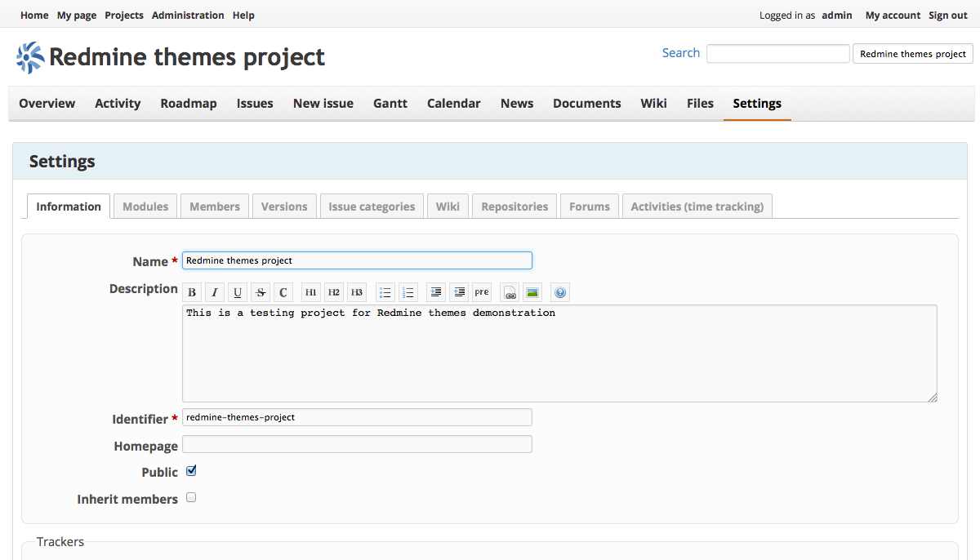980x560 pixels.
Task: Go to the Overview menu item
Action: coord(47,104)
